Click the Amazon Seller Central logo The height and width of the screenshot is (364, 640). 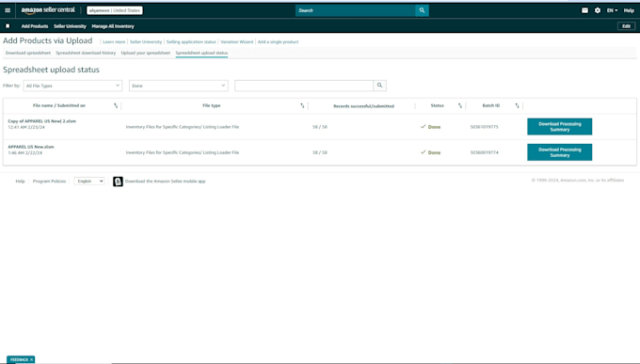click(48, 10)
